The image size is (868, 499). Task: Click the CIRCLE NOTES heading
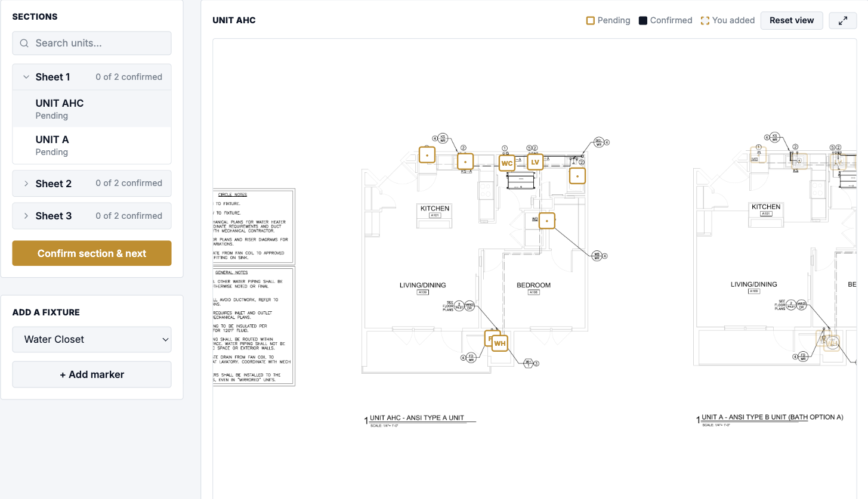[233, 194]
